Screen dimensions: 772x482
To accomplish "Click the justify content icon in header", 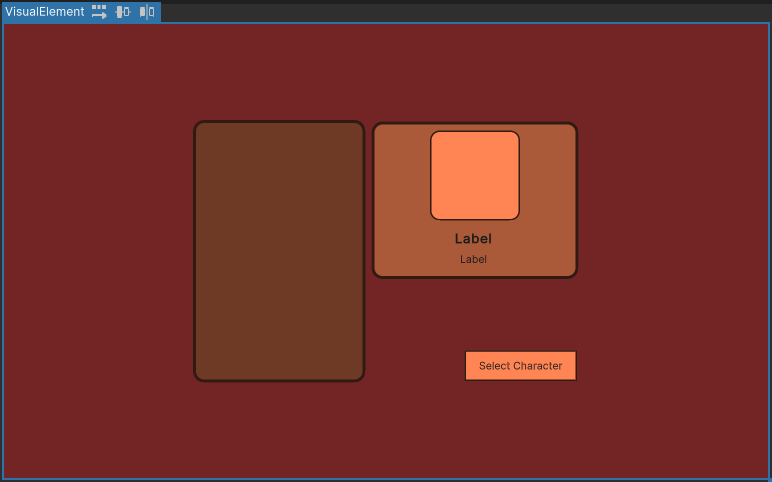I will point(147,12).
